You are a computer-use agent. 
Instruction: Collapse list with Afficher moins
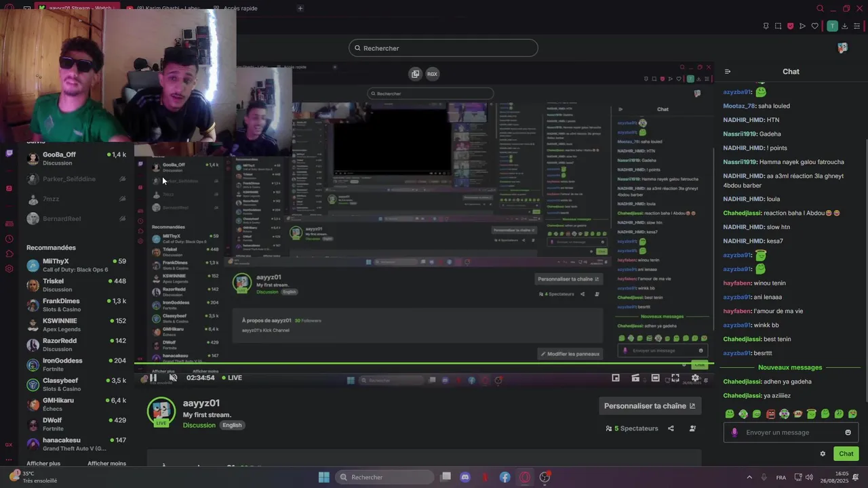106,464
